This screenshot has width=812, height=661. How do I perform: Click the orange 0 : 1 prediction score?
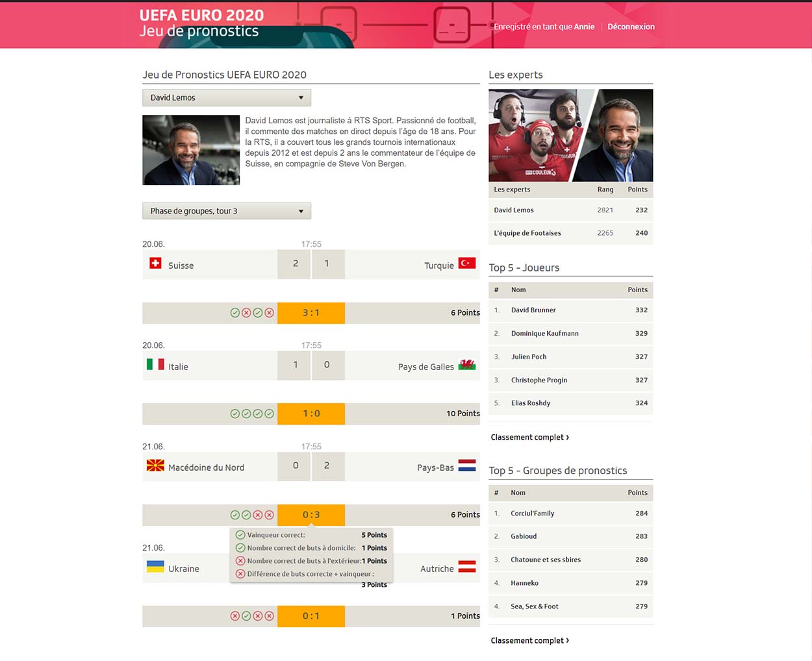(311, 616)
